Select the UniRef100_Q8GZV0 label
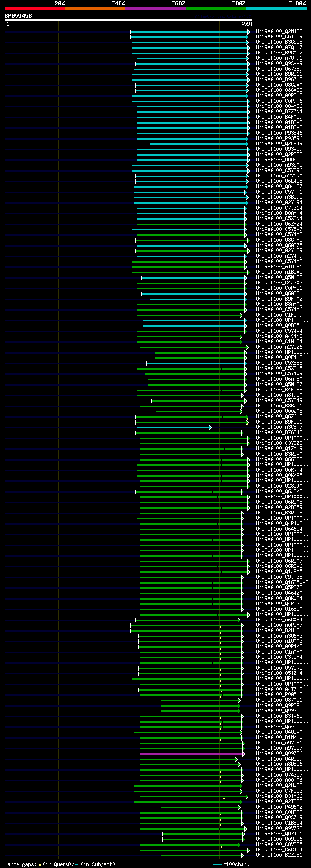Image resolution: width=311 pixels, height=868 pixels. click(279, 85)
